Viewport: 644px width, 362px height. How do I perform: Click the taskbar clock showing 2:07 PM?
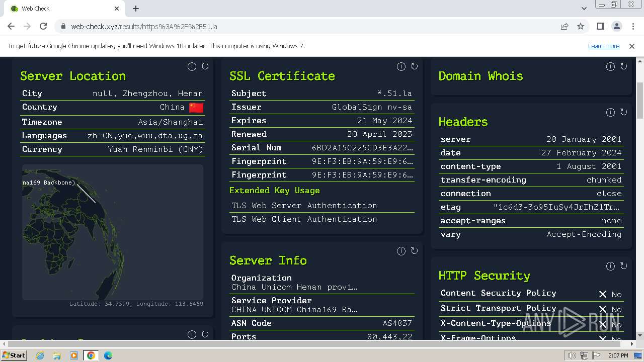coord(618,355)
